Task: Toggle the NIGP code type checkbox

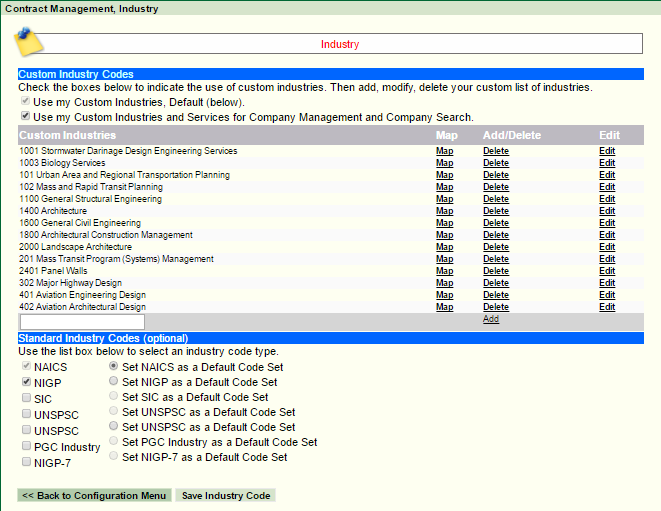Action: tap(25, 382)
